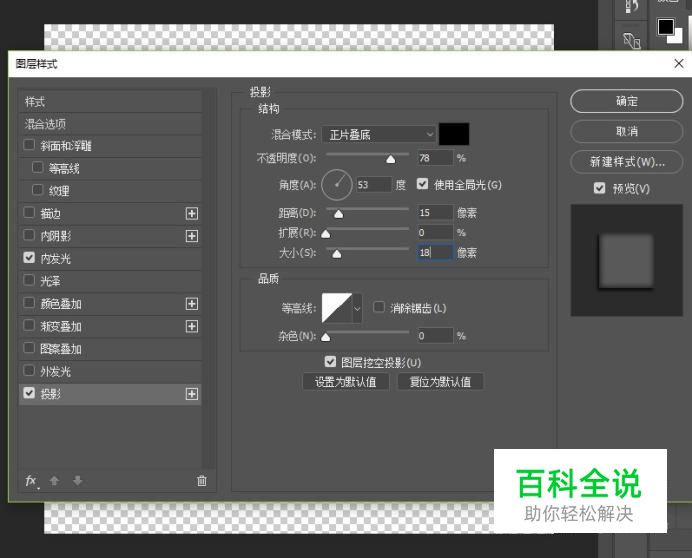Click the fx add style icon
Viewport: 692px width, 558px height.
(x=31, y=481)
